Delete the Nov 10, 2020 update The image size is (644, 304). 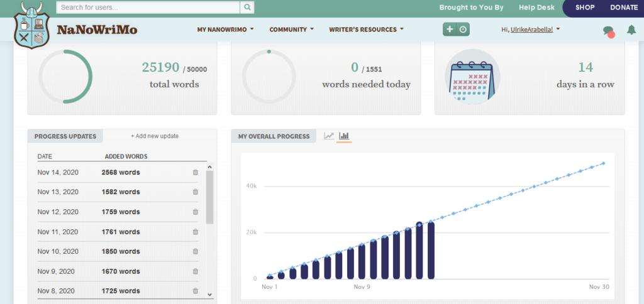[196, 251]
